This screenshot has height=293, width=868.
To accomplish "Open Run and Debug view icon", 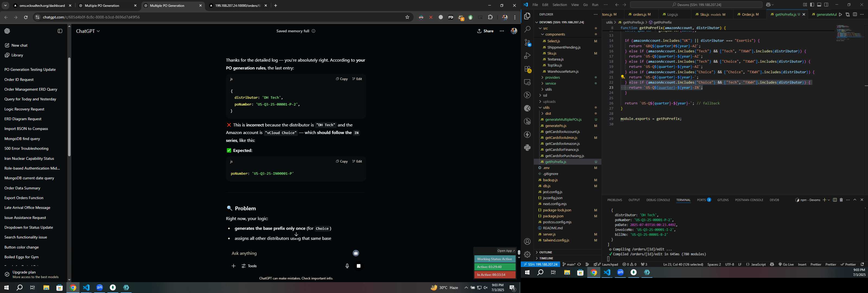I will 527,56.
